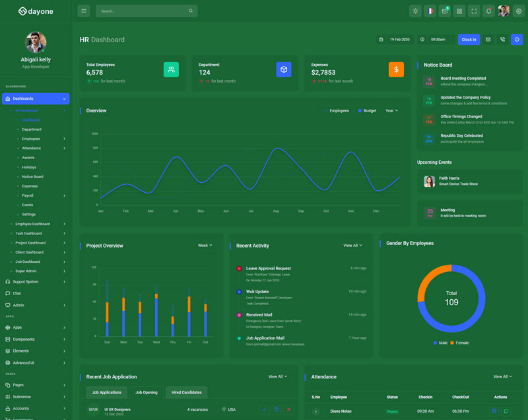The height and width of the screenshot is (420, 528).
Task: Select the Job Applications tab
Action: tap(106, 392)
